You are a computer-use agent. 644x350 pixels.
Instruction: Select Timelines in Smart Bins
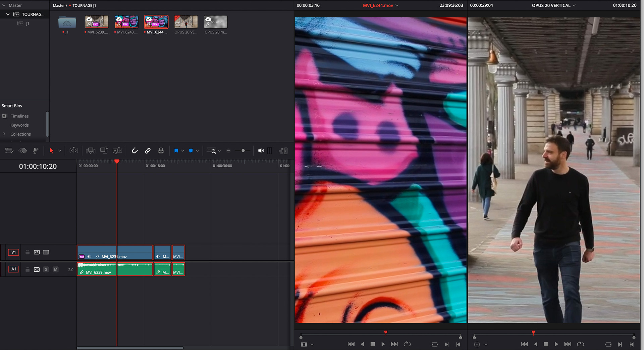19,116
